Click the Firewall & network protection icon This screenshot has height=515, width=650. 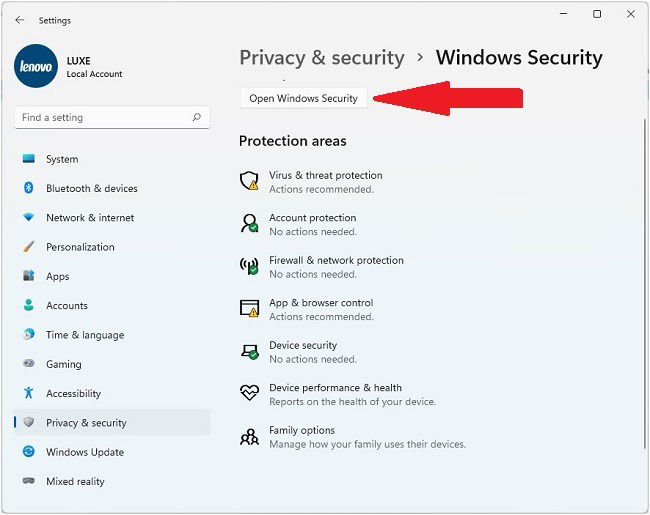click(249, 266)
